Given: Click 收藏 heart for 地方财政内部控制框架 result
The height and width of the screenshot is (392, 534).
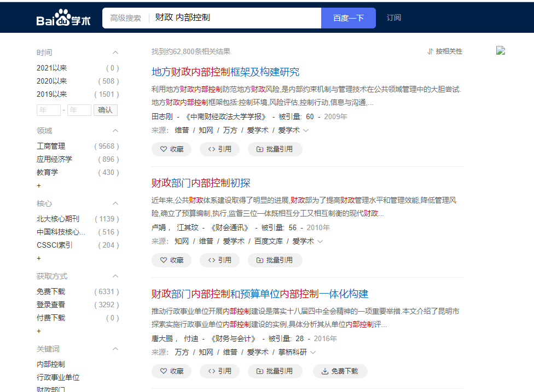Looking at the screenshot, I should point(164,149).
